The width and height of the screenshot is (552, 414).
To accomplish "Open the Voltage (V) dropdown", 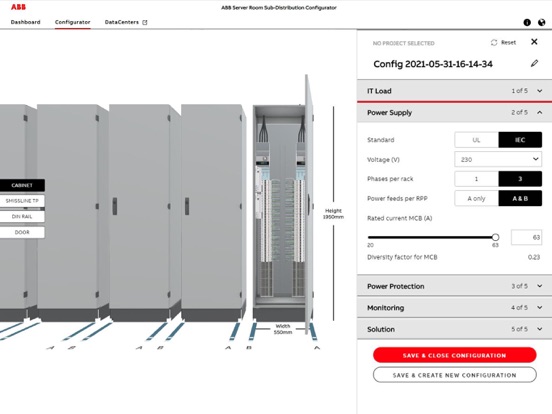I will pos(498,159).
